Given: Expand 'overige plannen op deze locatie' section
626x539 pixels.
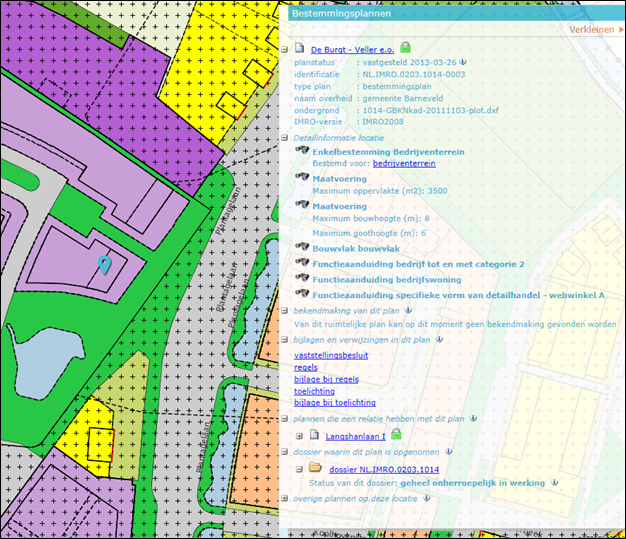Looking at the screenshot, I should pos(285,497).
